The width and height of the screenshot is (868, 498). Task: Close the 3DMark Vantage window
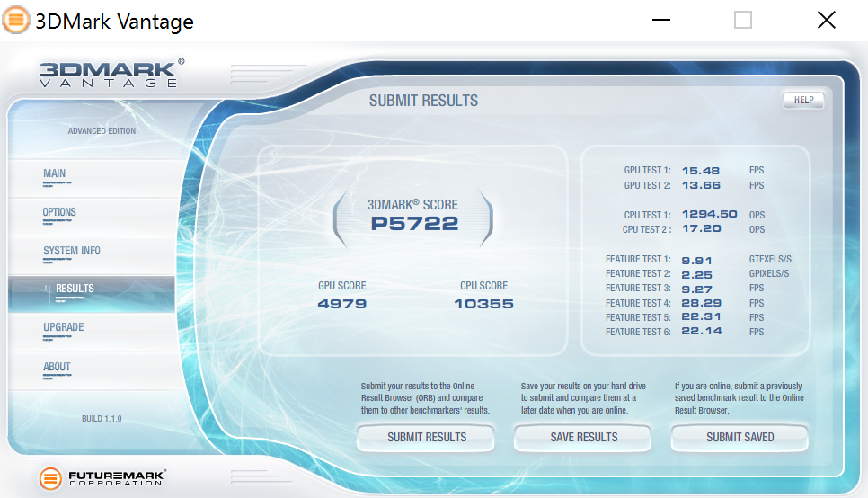click(827, 21)
